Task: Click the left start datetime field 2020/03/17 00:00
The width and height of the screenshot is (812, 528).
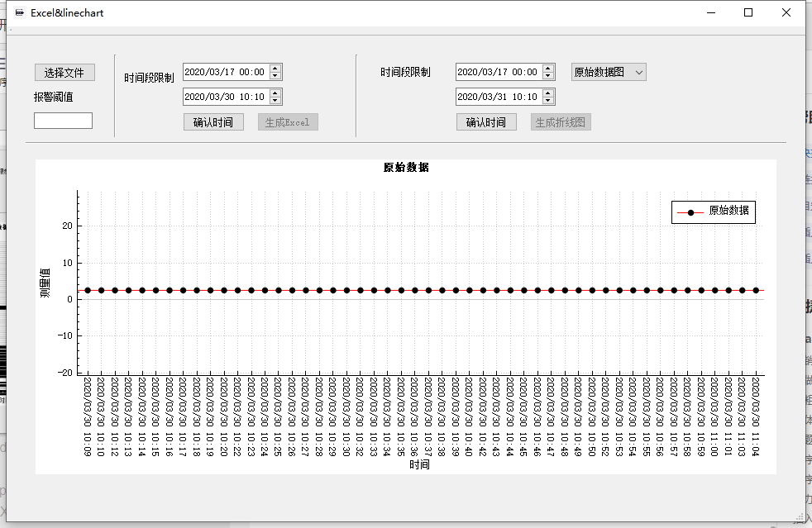Action: 227,72
